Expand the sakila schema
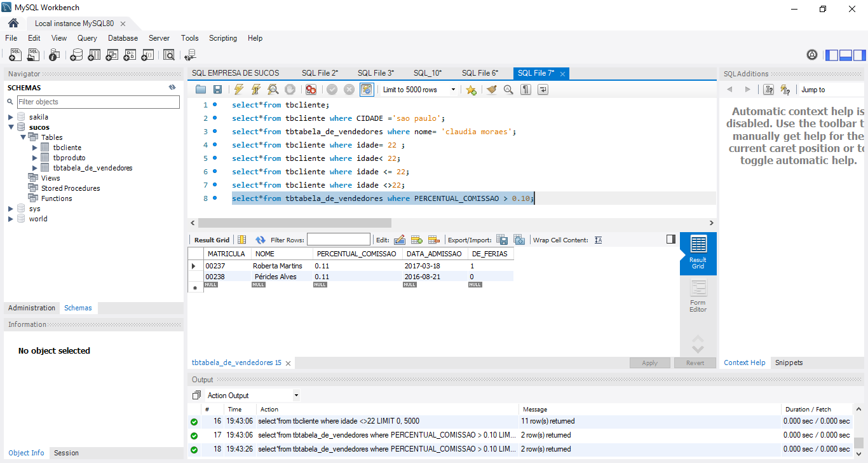The width and height of the screenshot is (868, 463). point(11,117)
